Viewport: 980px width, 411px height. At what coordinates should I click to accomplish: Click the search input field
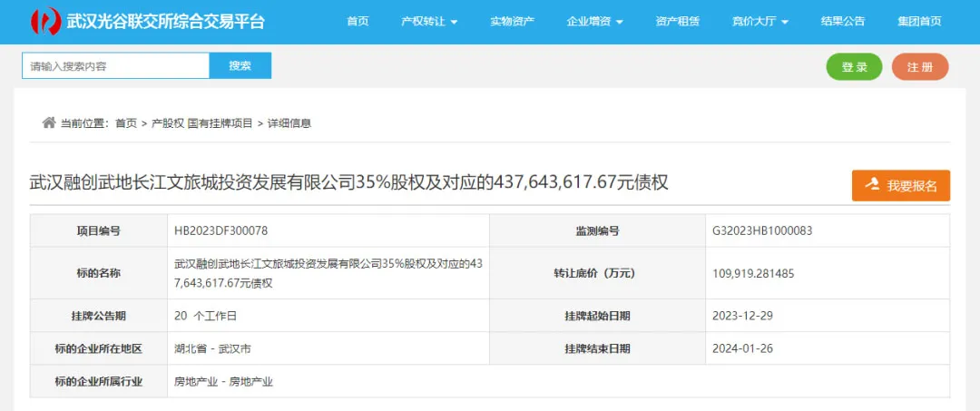pyautogui.click(x=115, y=65)
